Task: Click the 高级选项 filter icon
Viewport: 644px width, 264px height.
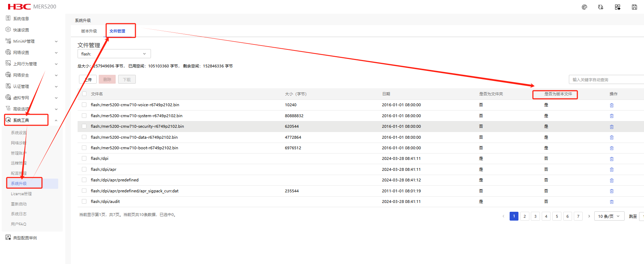Action: click(x=8, y=109)
